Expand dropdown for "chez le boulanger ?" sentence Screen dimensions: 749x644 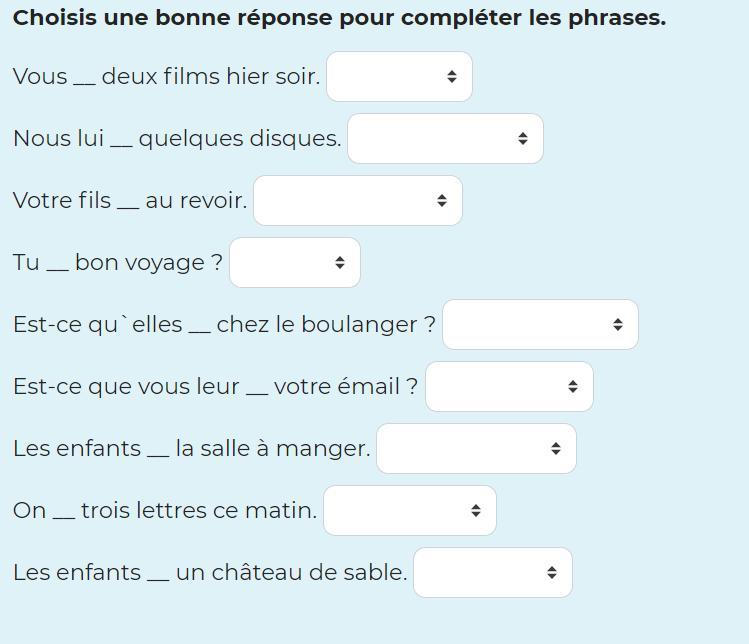pyautogui.click(x=540, y=325)
